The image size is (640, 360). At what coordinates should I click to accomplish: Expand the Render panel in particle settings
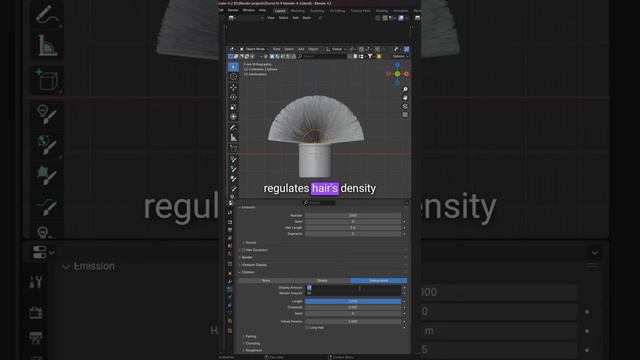pyautogui.click(x=246, y=257)
